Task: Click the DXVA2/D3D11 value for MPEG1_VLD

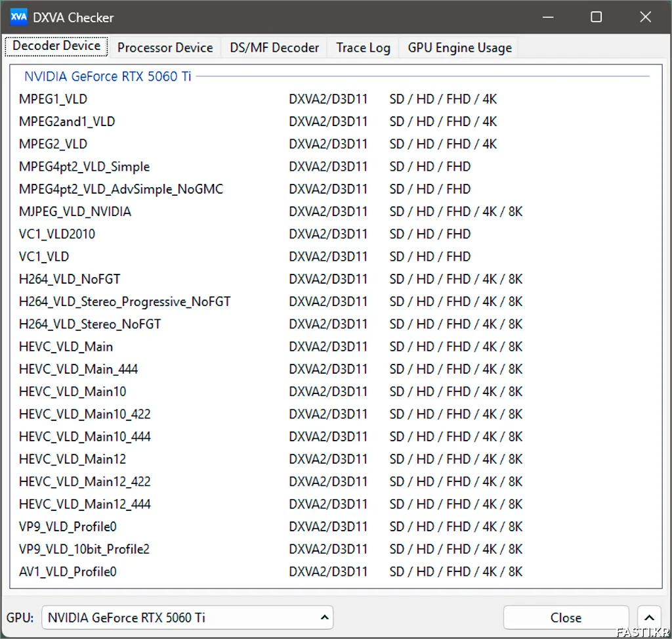Action: (328, 99)
